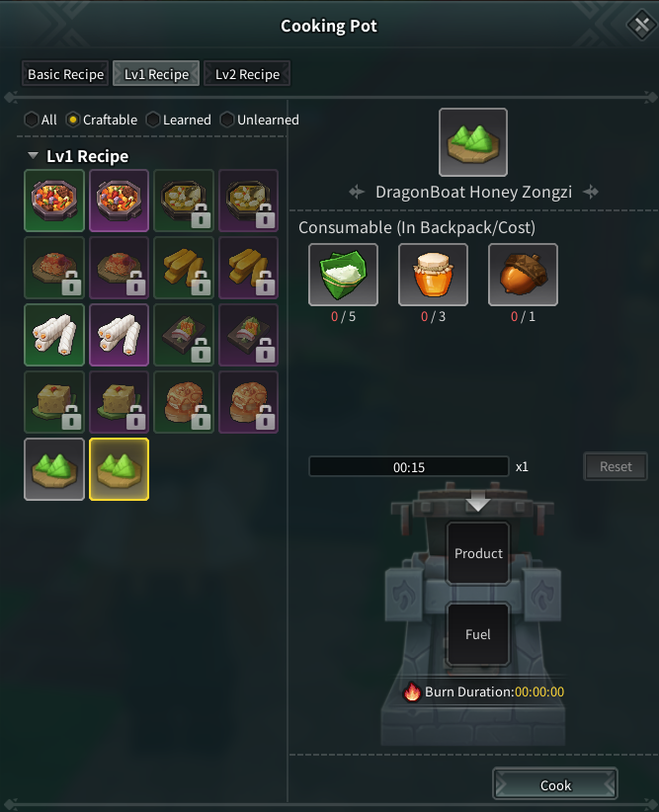Click the green sticky rice leaf ingredient

coord(343,275)
